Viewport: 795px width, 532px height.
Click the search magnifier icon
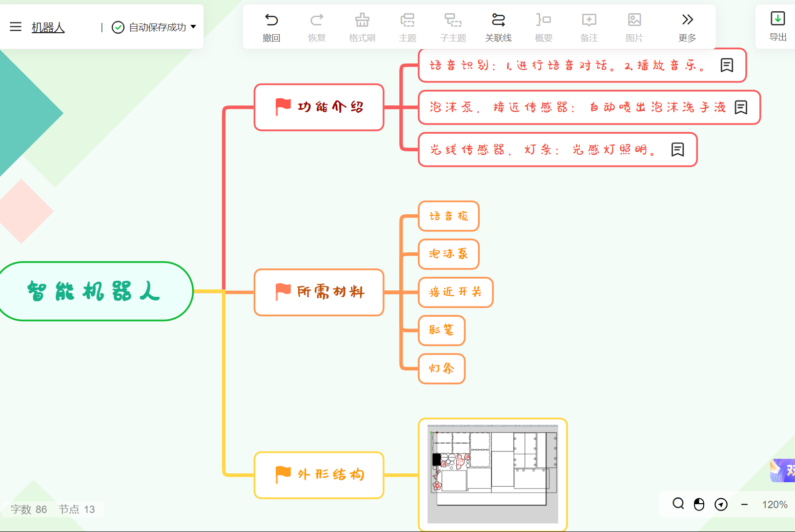678,504
